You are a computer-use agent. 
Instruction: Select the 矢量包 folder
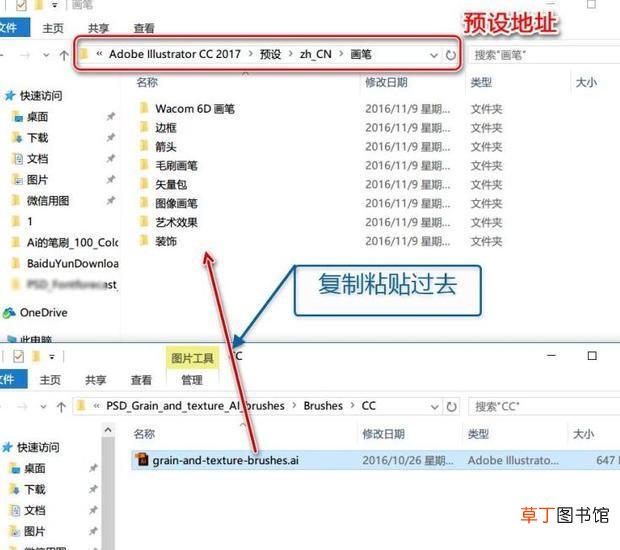(x=171, y=185)
